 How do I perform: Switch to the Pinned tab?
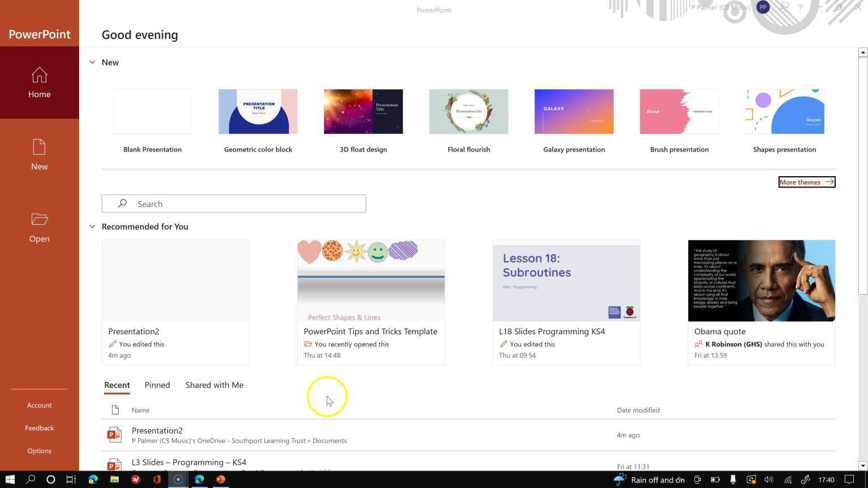click(157, 385)
